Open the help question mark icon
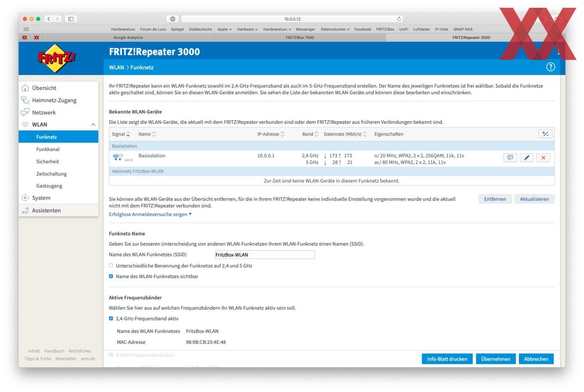 pos(551,67)
